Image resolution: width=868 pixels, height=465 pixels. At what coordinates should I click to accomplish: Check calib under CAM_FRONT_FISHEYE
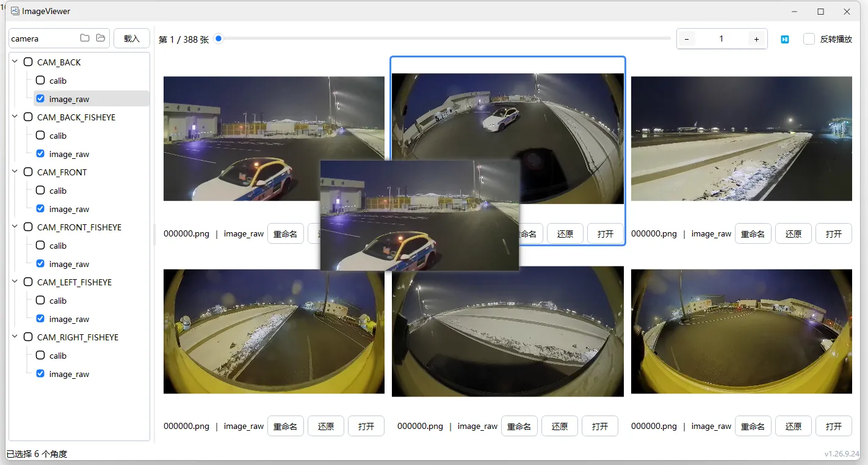[40, 245]
